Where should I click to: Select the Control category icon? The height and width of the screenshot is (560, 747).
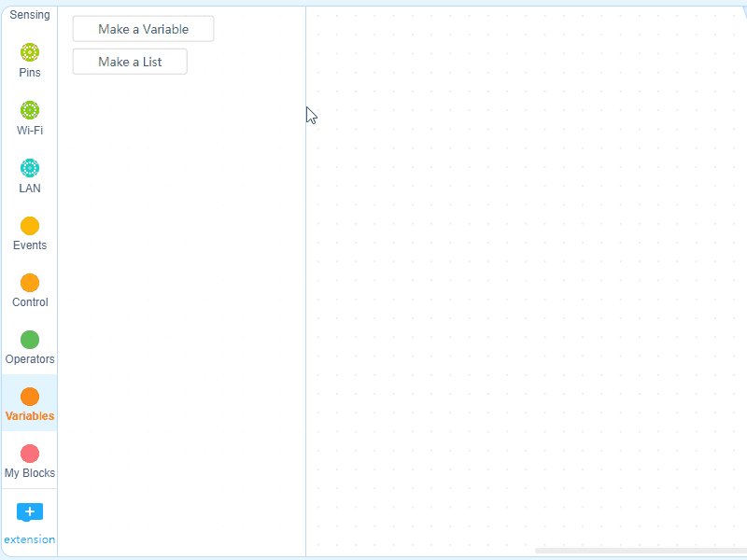(29, 283)
